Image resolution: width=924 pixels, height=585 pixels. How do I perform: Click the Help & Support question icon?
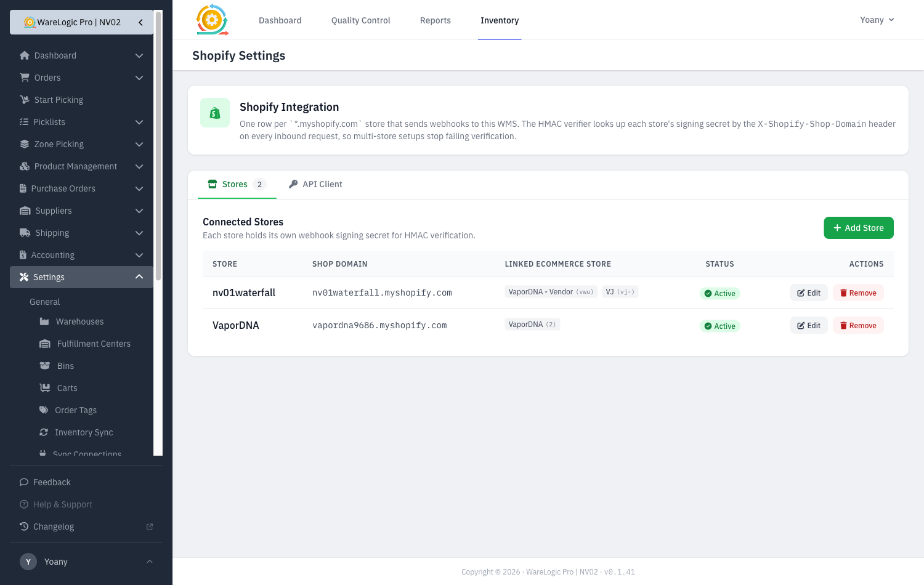[24, 504]
